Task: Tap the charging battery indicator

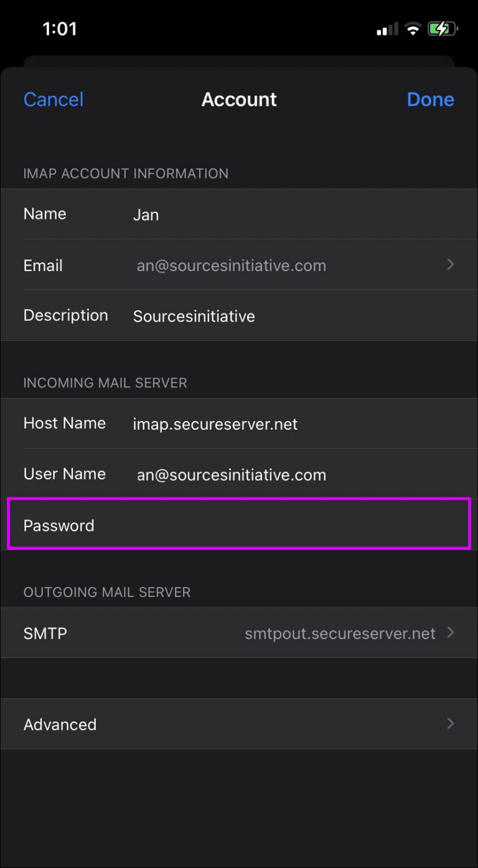Action: click(x=443, y=29)
